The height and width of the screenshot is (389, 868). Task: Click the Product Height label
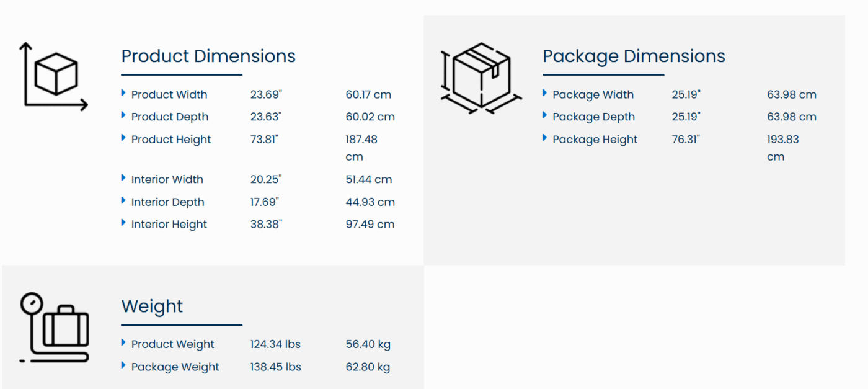[171, 140]
